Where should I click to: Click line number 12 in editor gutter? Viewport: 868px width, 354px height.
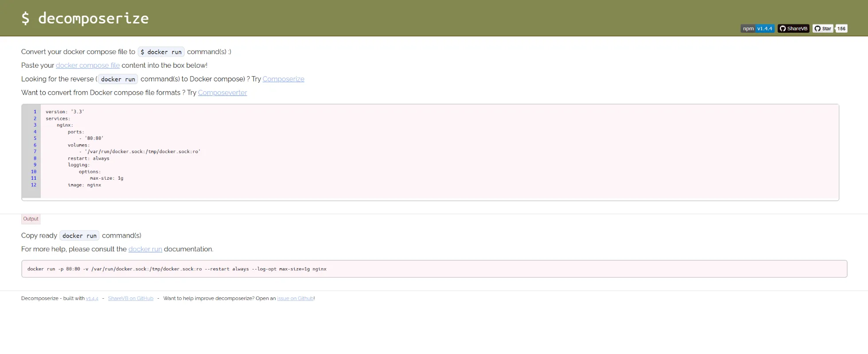34,185
